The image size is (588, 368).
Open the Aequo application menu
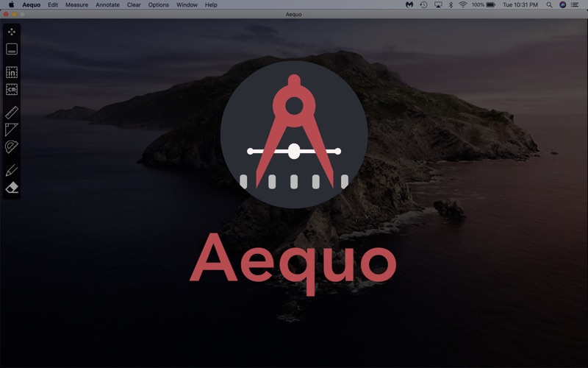pyautogui.click(x=32, y=5)
